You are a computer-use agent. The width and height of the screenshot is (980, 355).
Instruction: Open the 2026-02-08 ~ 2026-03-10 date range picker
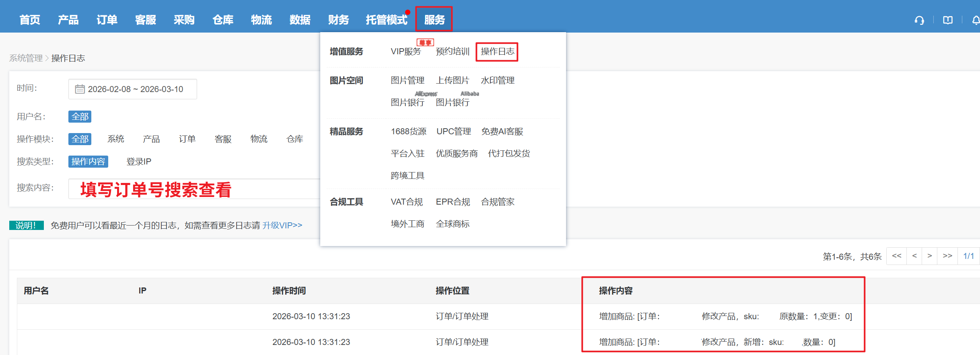135,89
